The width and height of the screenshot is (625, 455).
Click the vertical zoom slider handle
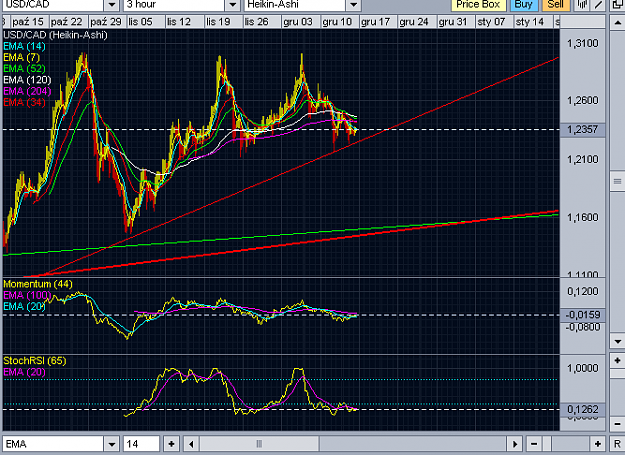pos(617,374)
